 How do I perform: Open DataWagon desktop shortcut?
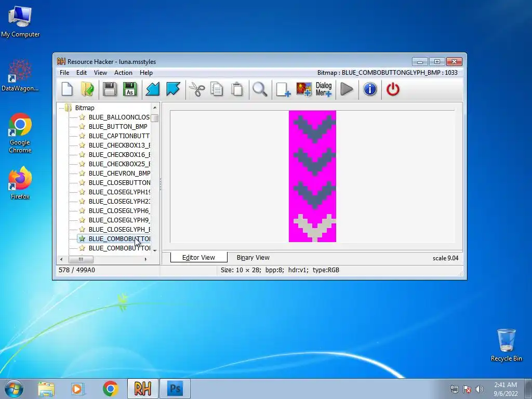click(x=20, y=75)
